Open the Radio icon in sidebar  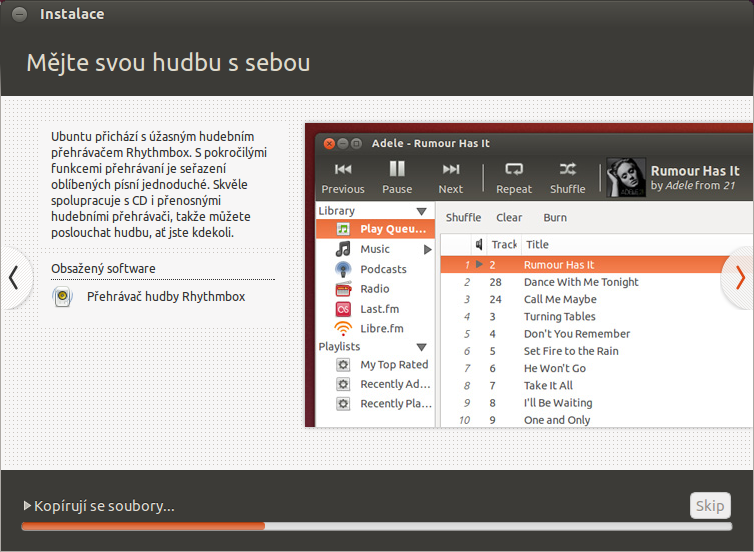pos(343,289)
